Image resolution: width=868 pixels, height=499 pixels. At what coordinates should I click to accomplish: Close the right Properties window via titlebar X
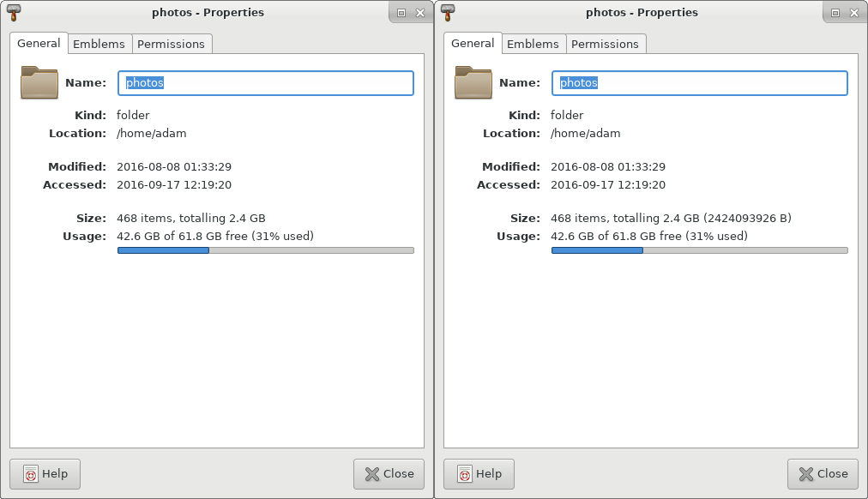854,13
